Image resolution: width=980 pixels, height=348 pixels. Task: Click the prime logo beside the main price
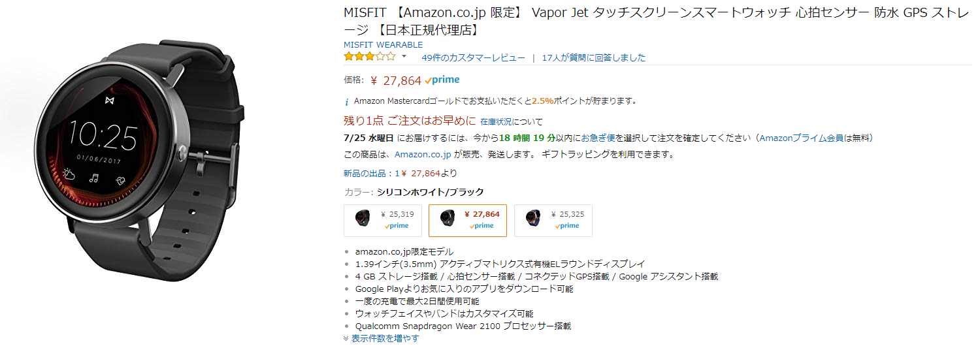[442, 80]
